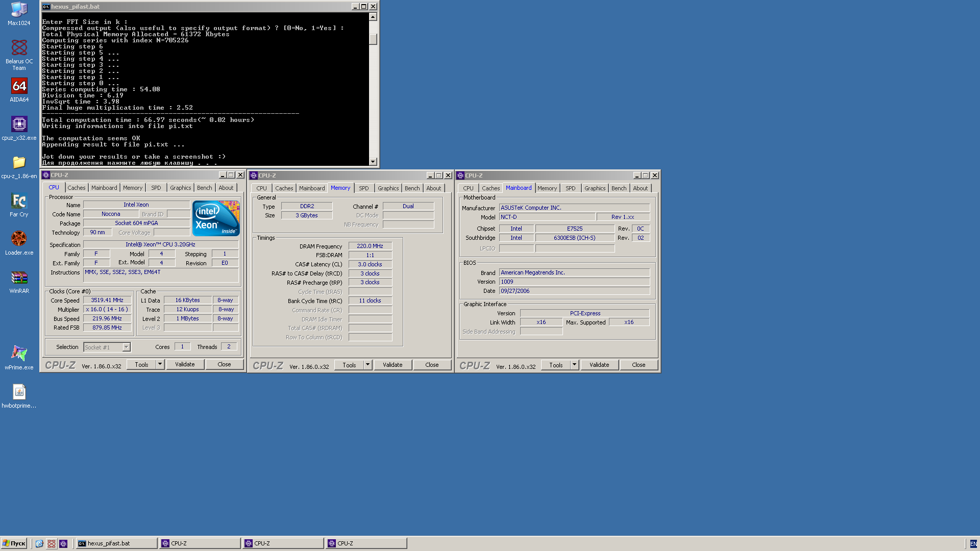
Task: Select the cpuz_x32.exe desktop icon
Action: tap(19, 129)
